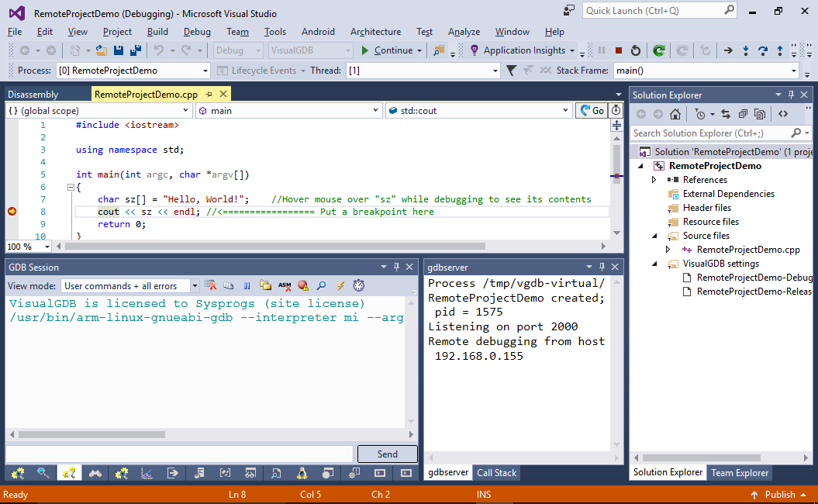Click the stopwatch icon in GDB Session toolbar
The width and height of the screenshot is (818, 504).
tap(358, 285)
